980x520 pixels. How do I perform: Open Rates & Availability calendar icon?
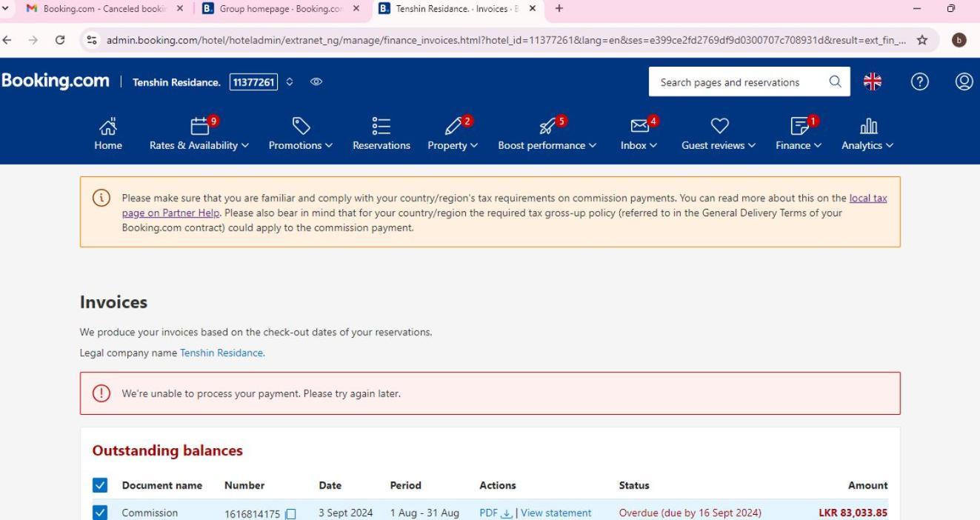[200, 127]
